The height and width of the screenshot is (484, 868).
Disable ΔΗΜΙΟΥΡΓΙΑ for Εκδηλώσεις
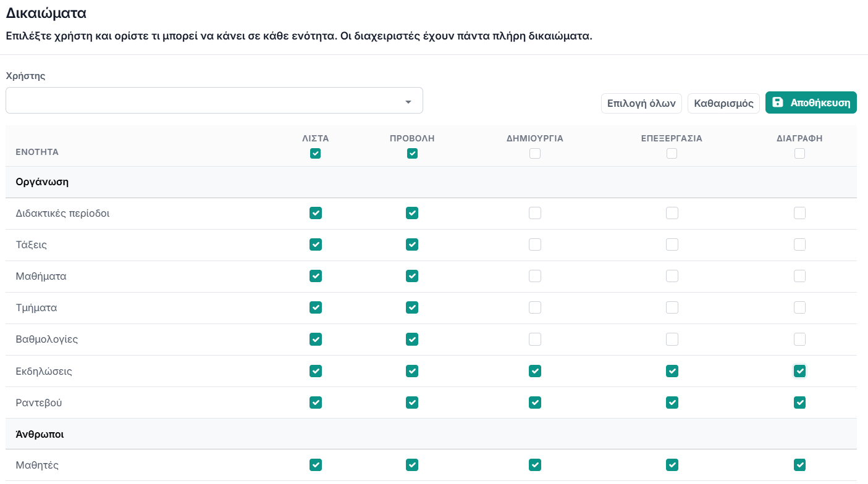click(535, 371)
